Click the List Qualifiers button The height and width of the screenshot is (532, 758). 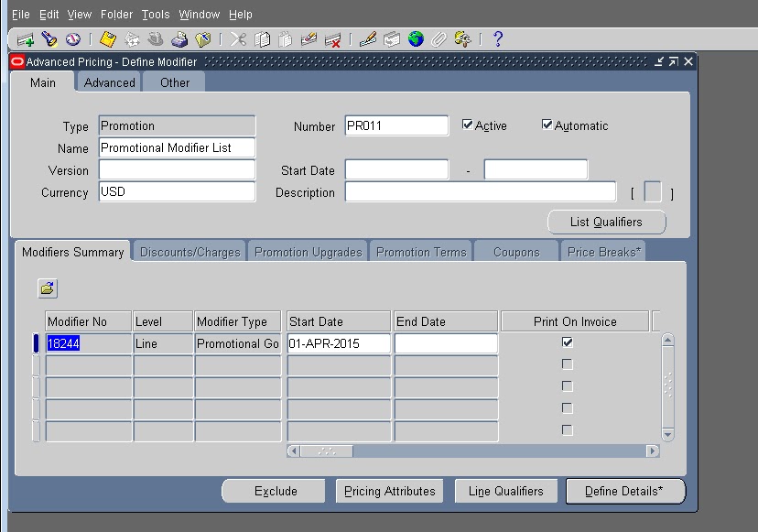[x=606, y=222]
